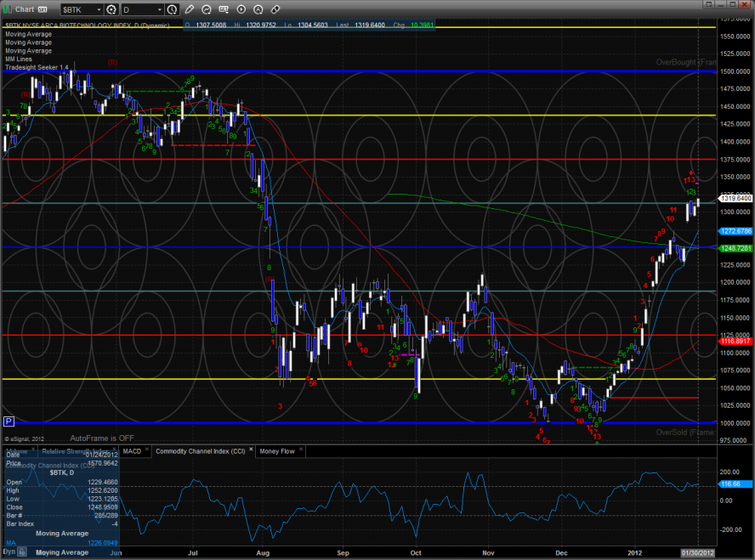This screenshot has width=755, height=560.
Task: Close the MACD study tab
Action: pyautogui.click(x=147, y=450)
